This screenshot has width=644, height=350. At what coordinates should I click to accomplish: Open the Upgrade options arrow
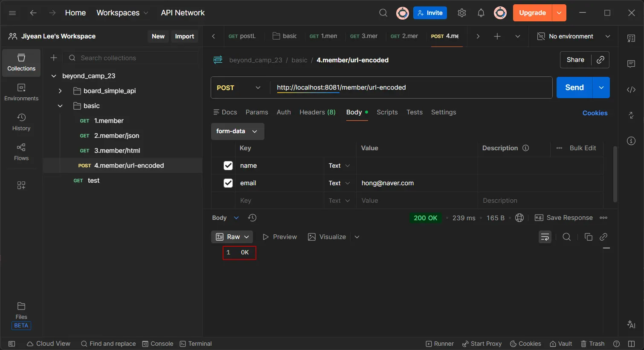559,13
